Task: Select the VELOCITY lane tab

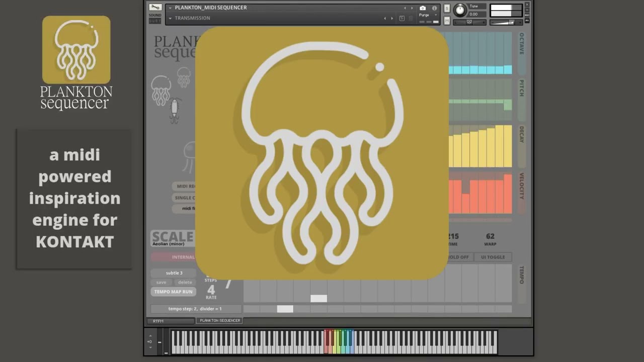Action: click(x=521, y=193)
